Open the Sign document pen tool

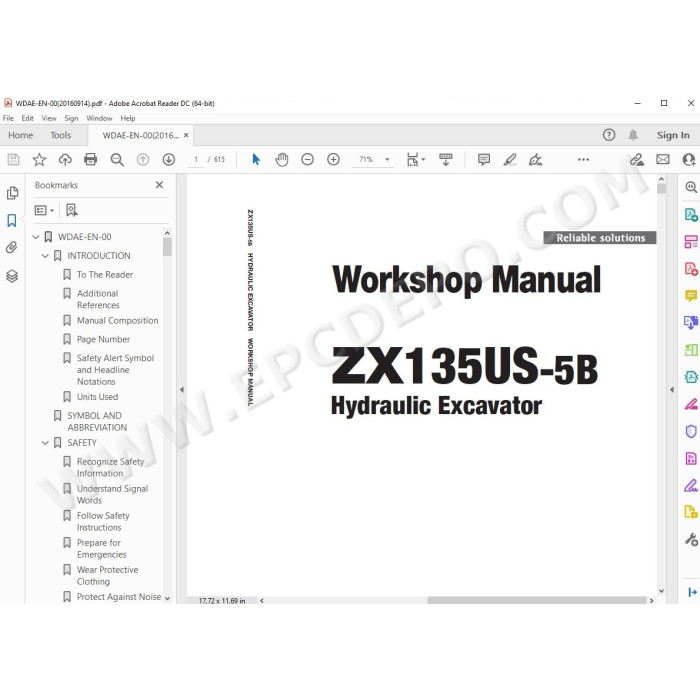tap(535, 159)
